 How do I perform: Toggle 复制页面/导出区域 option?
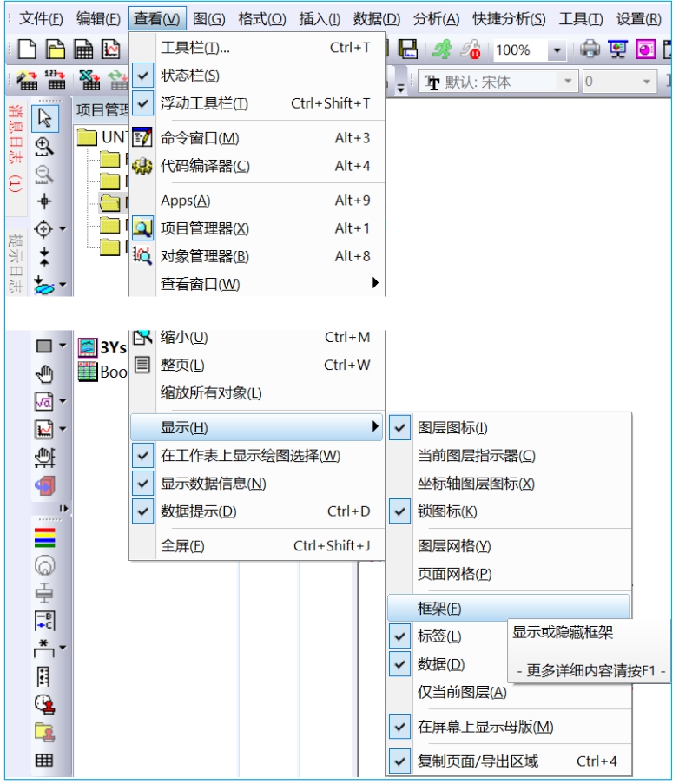pyautogui.click(x=399, y=761)
